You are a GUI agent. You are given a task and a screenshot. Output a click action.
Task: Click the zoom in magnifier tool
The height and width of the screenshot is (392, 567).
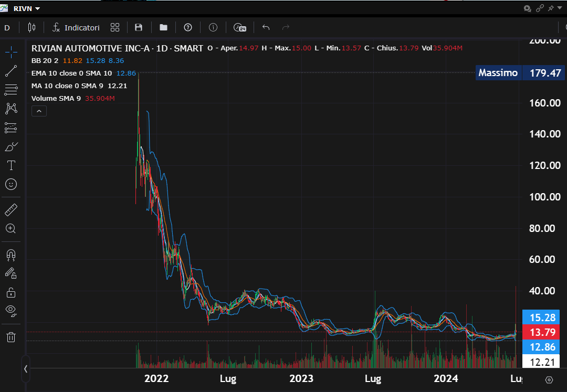tap(11, 229)
